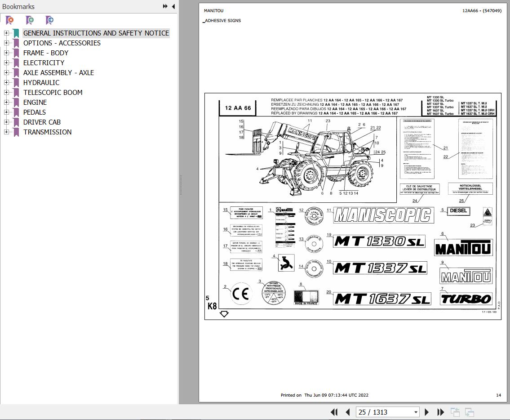Select GENERAL INSTRUCTIONS AND SAFETY NOTICE bookmark
The height and width of the screenshot is (420, 510).
(x=96, y=33)
